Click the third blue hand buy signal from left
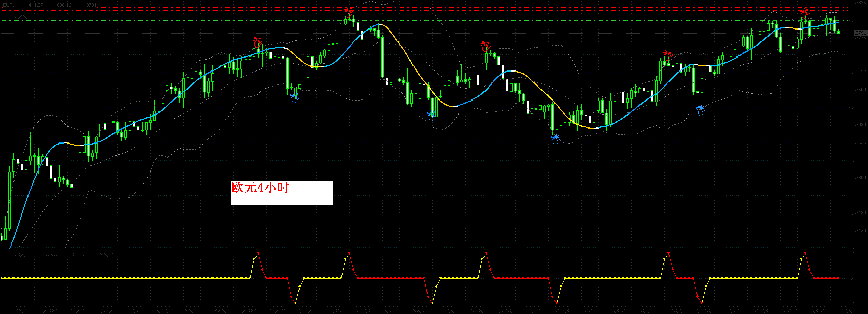This screenshot has height=314, width=868. tap(556, 139)
